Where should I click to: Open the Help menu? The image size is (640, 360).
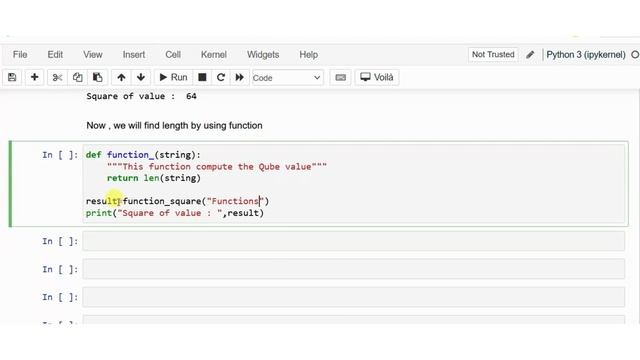coord(309,54)
